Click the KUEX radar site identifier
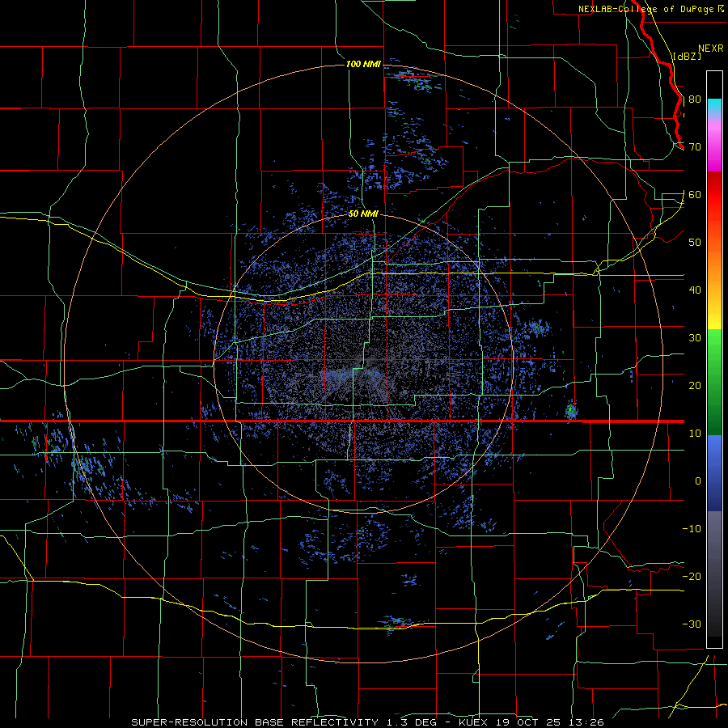Screen dimensions: 728x728 pos(473,722)
